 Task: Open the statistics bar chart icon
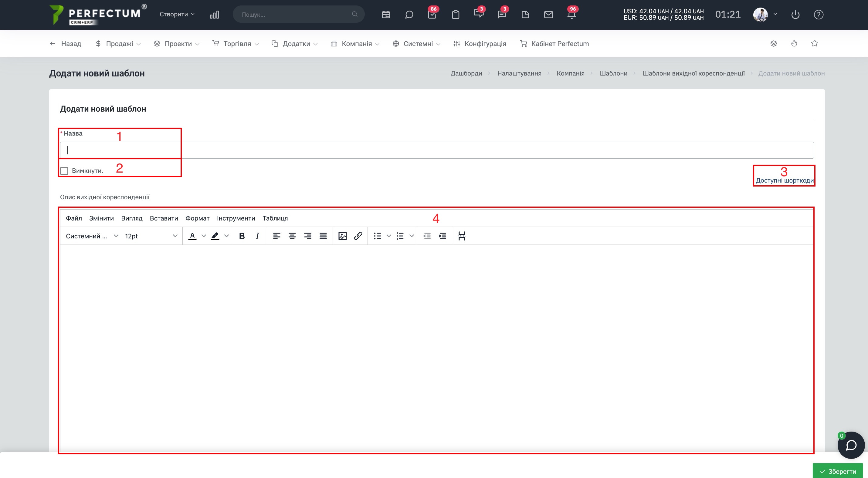pyautogui.click(x=214, y=15)
